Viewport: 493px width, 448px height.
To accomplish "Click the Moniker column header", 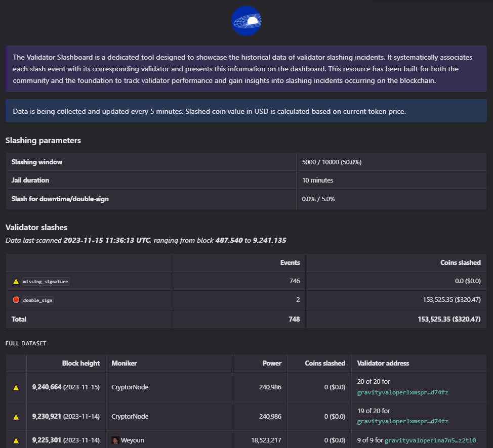I will click(x=124, y=363).
